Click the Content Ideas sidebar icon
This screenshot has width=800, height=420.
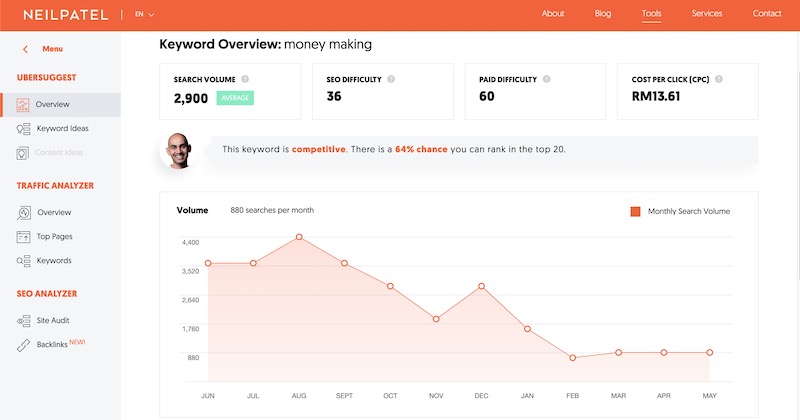[x=22, y=153]
